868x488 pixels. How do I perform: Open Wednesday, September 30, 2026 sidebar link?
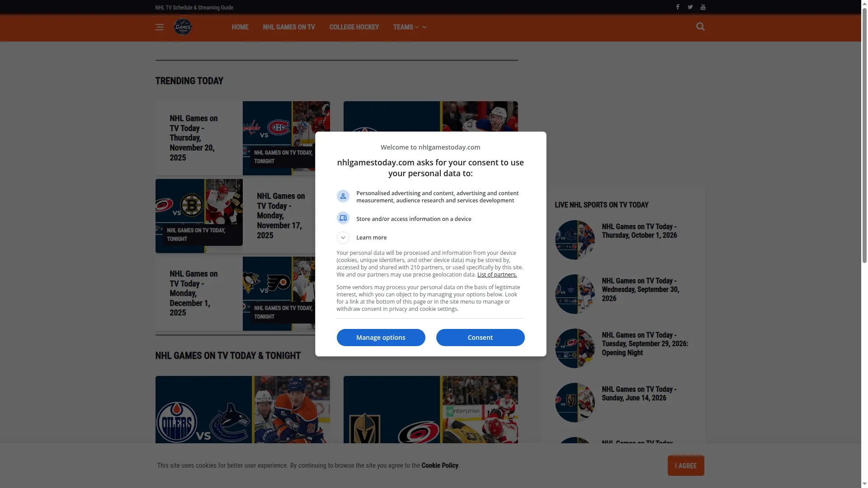641,290
